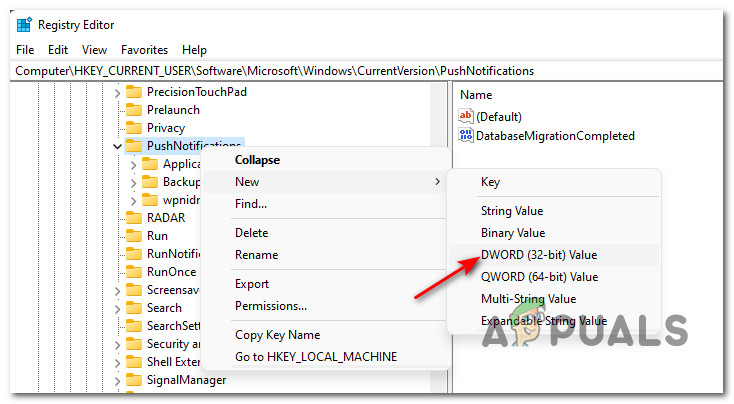Click the Screensavers folder icon
The width and height of the screenshot is (734, 404).
(x=134, y=290)
